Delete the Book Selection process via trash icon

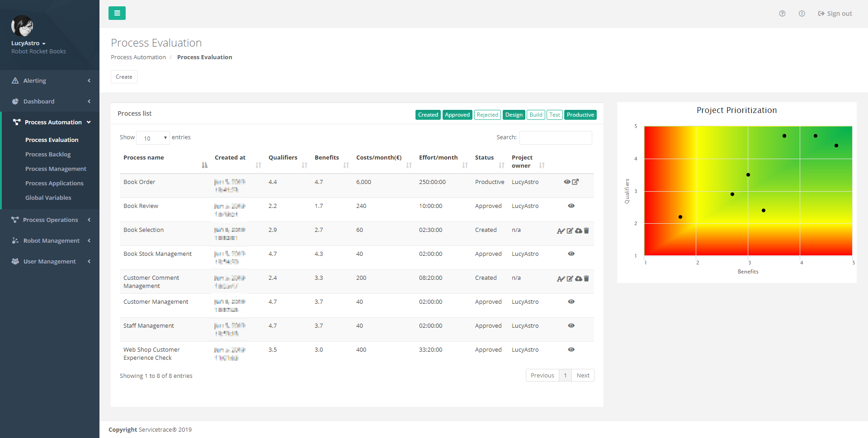pos(586,231)
